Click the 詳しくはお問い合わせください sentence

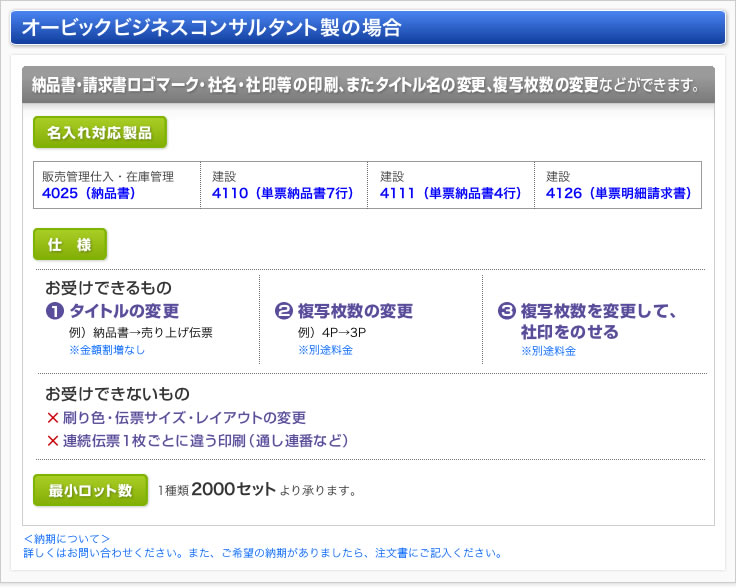263,553
